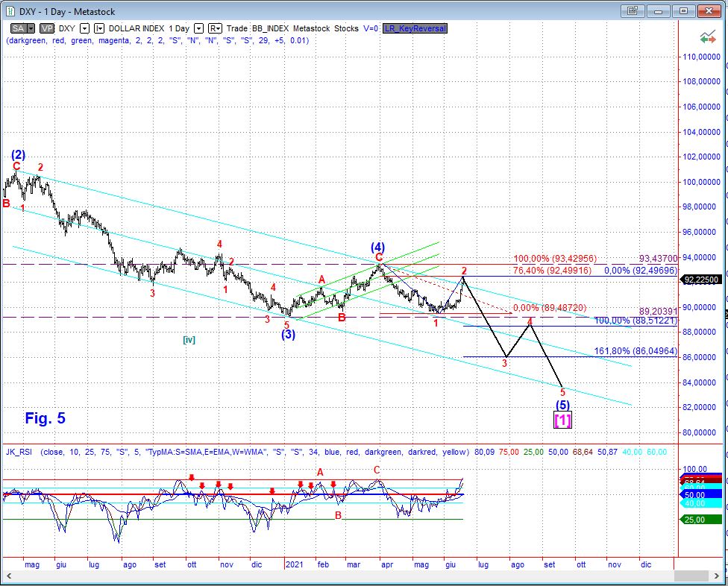Click the SA button in chart header
Screen dimensions: 728x586
click(17, 28)
